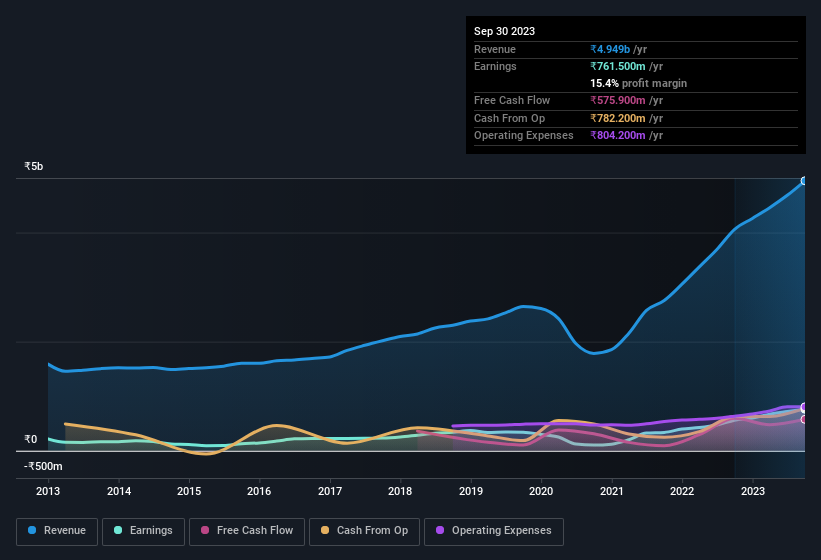This screenshot has height=560, width=821.
Task: Click the ₹5b y-axis label
Action: (34, 166)
